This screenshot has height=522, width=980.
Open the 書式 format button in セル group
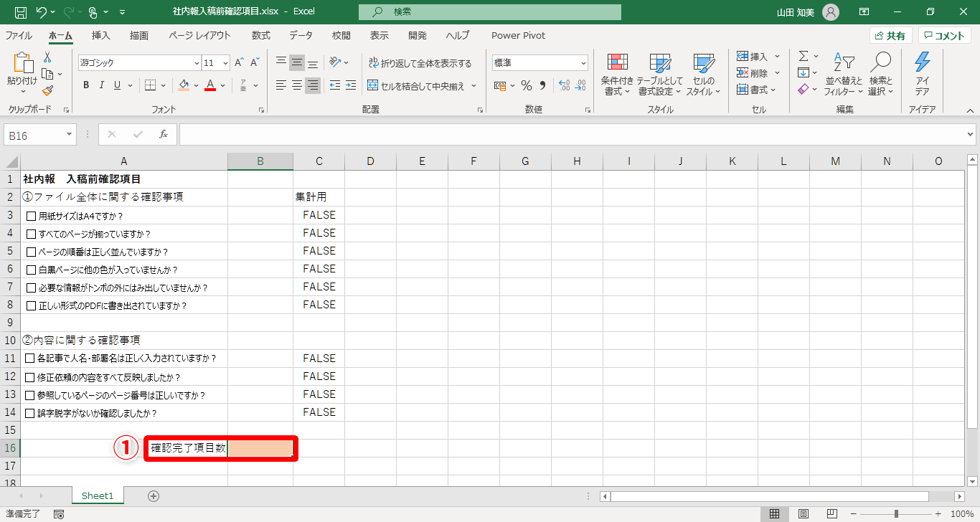(757, 90)
